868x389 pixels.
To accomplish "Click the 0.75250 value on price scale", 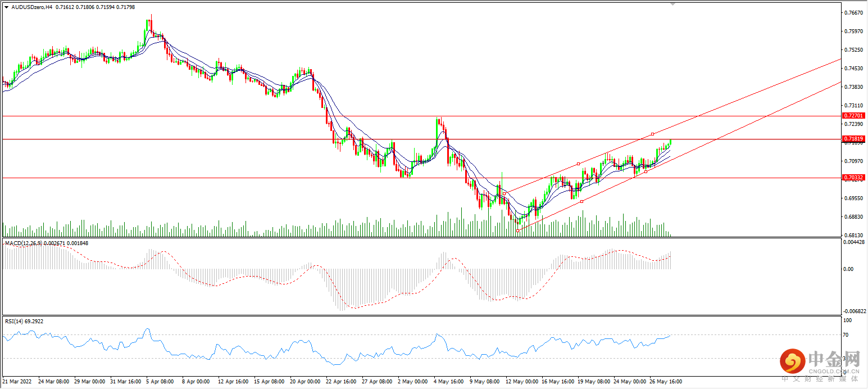I will [x=854, y=49].
